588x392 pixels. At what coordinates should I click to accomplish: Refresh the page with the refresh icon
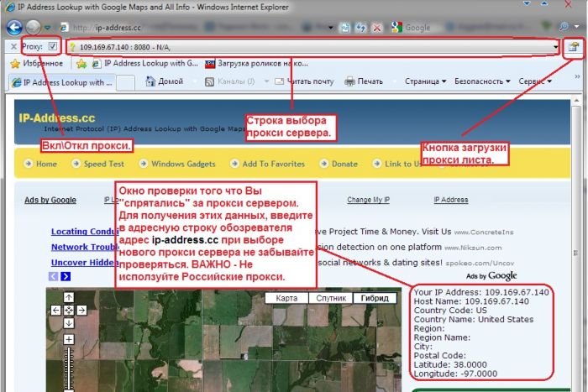pos(360,28)
